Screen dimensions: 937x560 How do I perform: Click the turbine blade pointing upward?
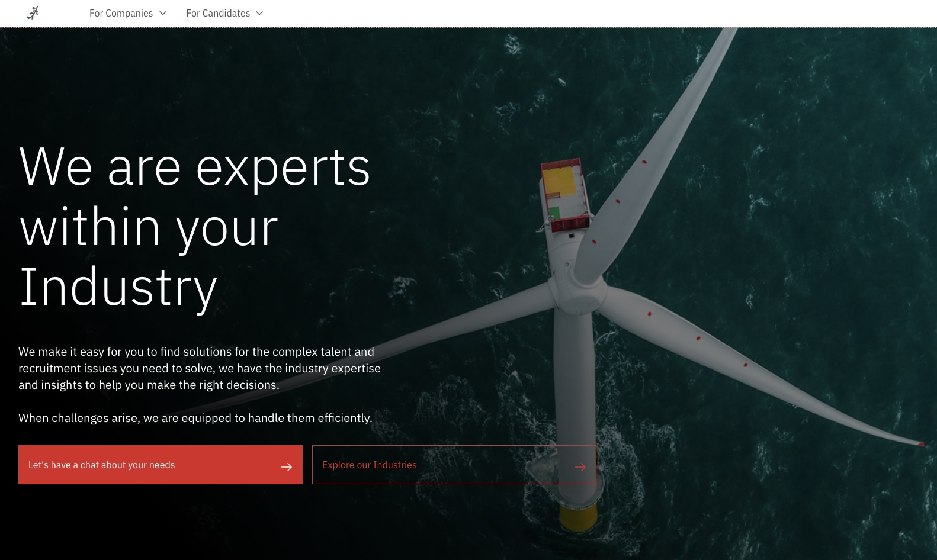(x=657, y=148)
